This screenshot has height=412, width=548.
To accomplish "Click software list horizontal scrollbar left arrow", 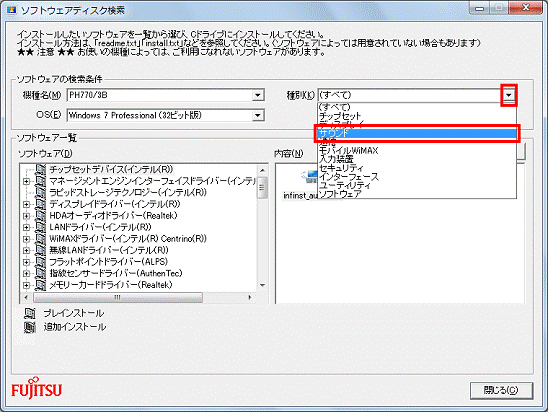I will 26,298.
